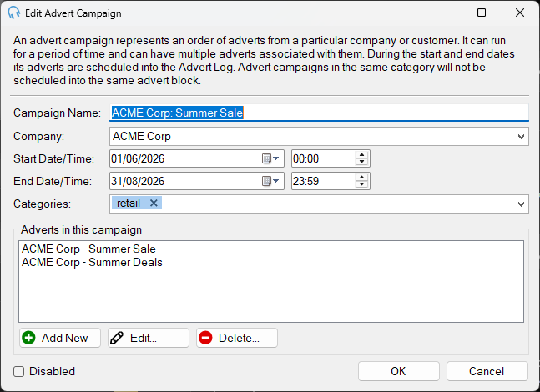The width and height of the screenshot is (540, 392).
Task: Close the Edit Advert Campaign dialog
Action: (x=520, y=13)
